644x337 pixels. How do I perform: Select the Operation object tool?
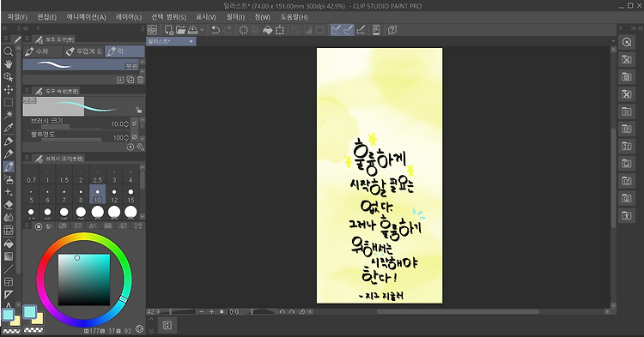(x=9, y=77)
